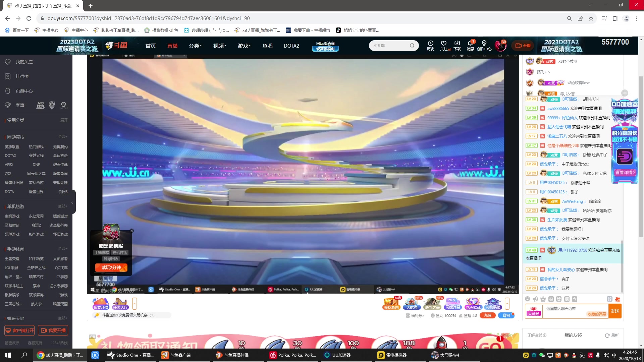Click the 管 manager icon in chat toolbar
This screenshot has width=644, height=362.
point(559,299)
